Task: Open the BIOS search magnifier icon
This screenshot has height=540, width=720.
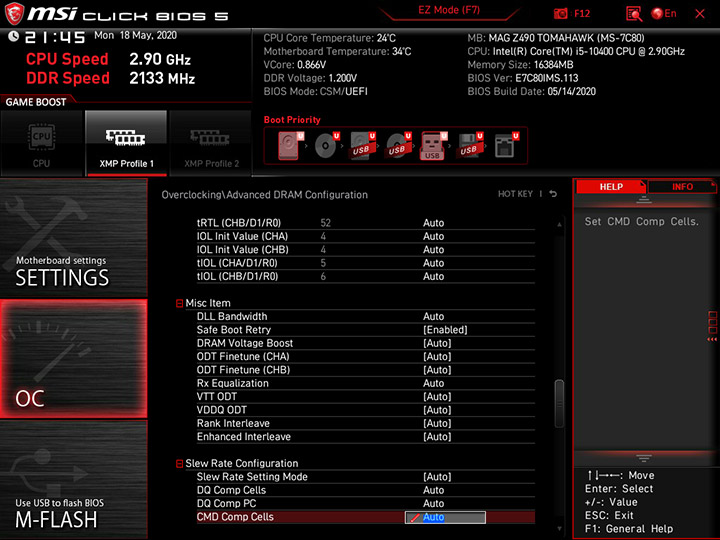Action: coord(634,14)
